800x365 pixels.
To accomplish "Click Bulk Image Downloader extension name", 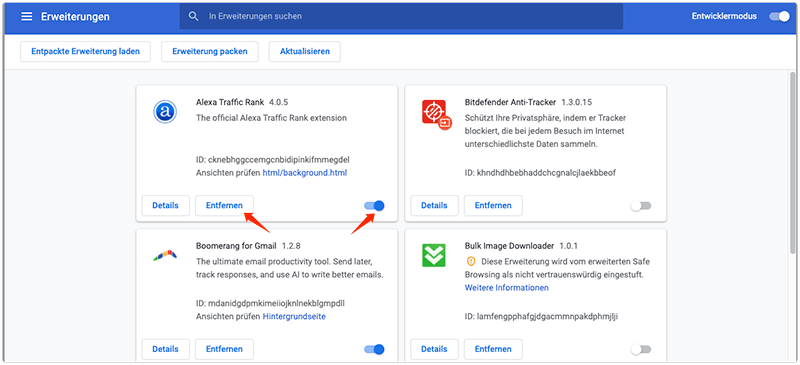I will (509, 246).
